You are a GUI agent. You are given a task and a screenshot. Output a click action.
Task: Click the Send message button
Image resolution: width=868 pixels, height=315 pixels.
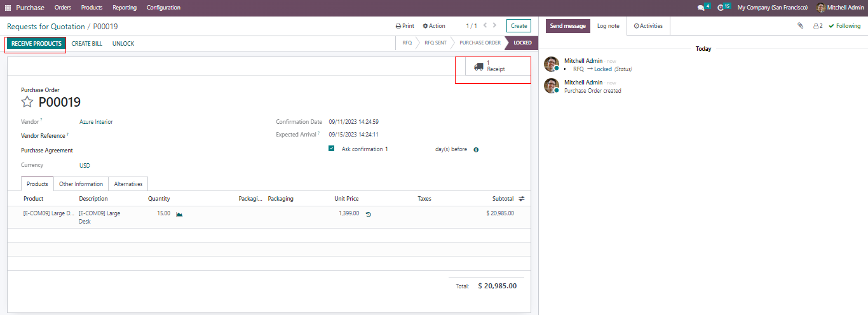click(x=567, y=26)
